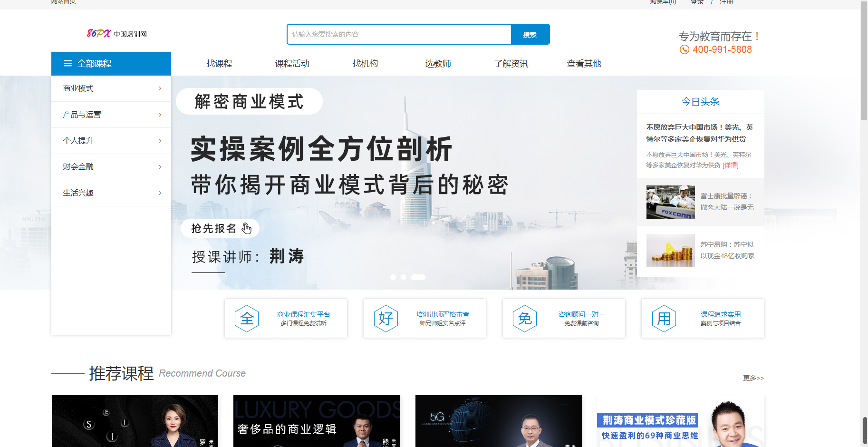
Task: Click the hamburger icon beside 全部课程
Action: tap(68, 63)
